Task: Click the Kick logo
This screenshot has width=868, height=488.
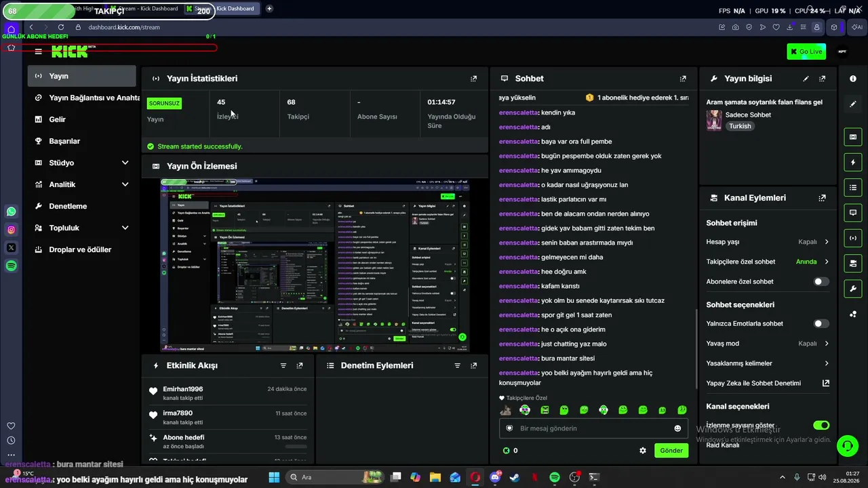Action: click(71, 52)
